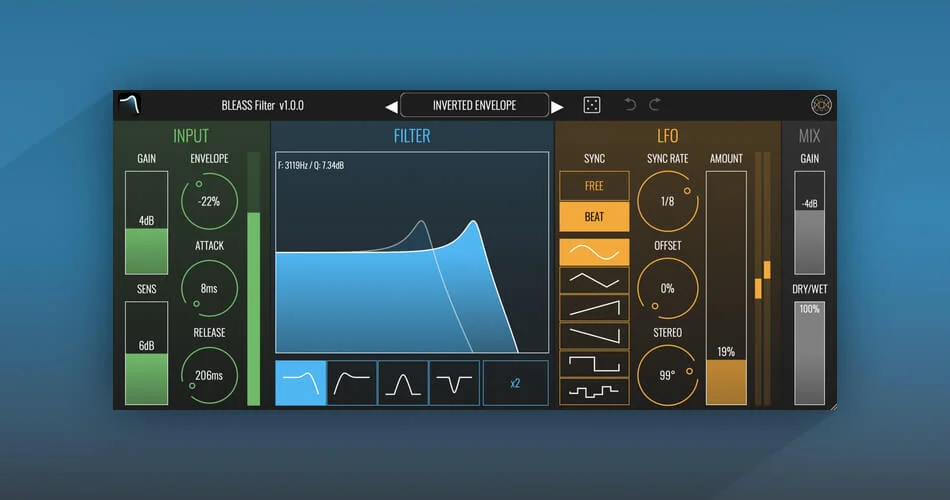Set LFO sync to BEAT
950x500 pixels.
point(594,217)
